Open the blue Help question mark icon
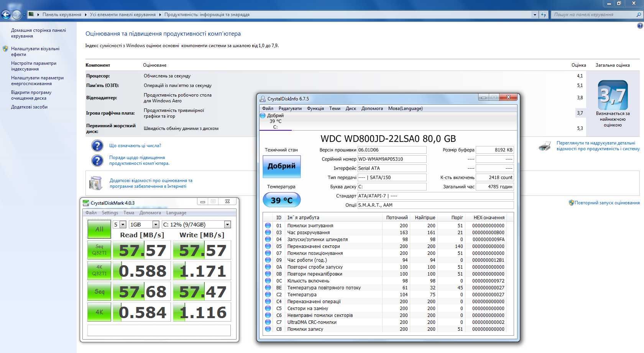The image size is (644, 353). [640, 26]
